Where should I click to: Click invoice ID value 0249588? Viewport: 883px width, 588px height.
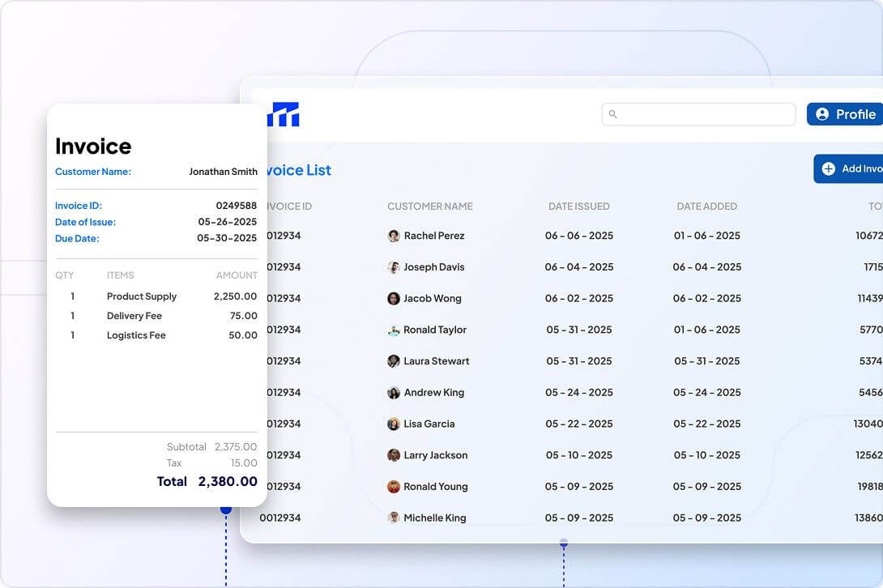click(x=237, y=206)
